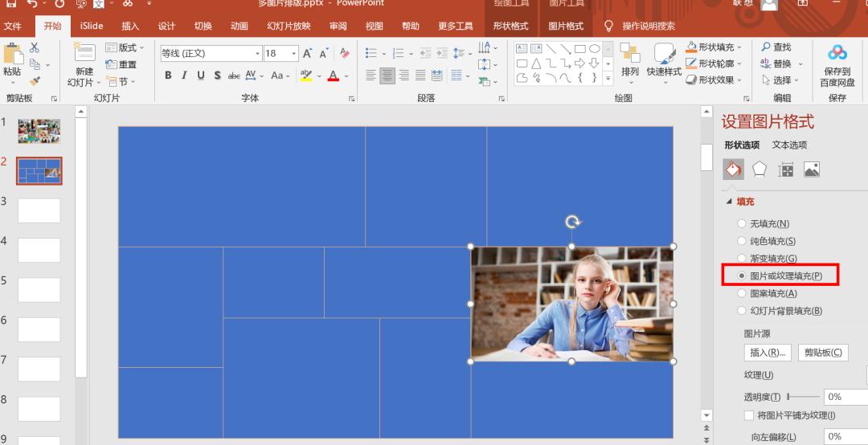Image resolution: width=868 pixels, height=445 pixels.
Task: Click the Size & Properties icon in pane
Action: tap(786, 169)
